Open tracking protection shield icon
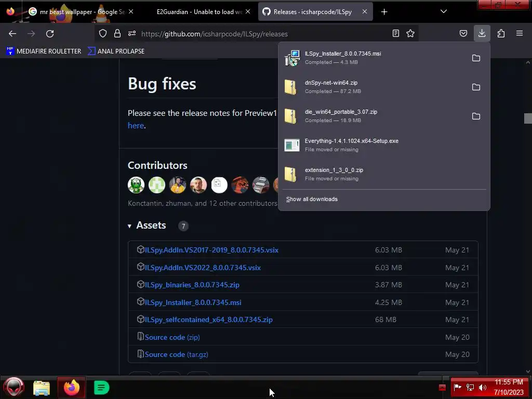 click(103, 33)
